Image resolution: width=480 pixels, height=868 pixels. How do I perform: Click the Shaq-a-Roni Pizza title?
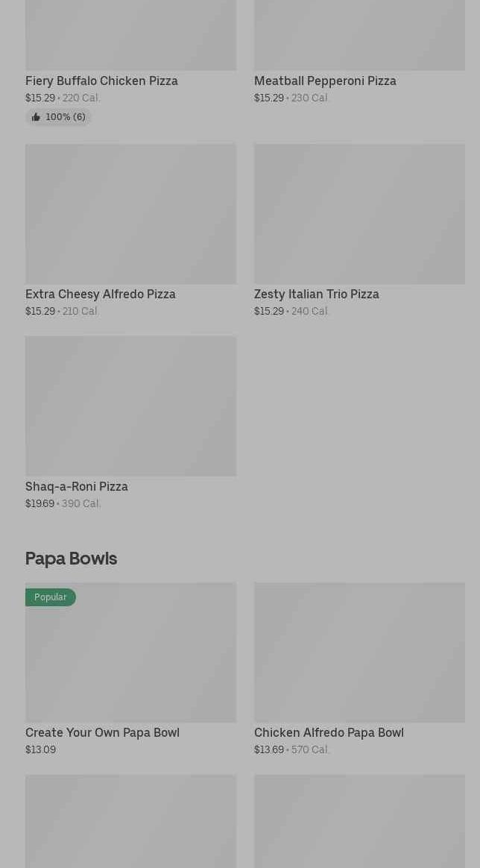(x=76, y=487)
